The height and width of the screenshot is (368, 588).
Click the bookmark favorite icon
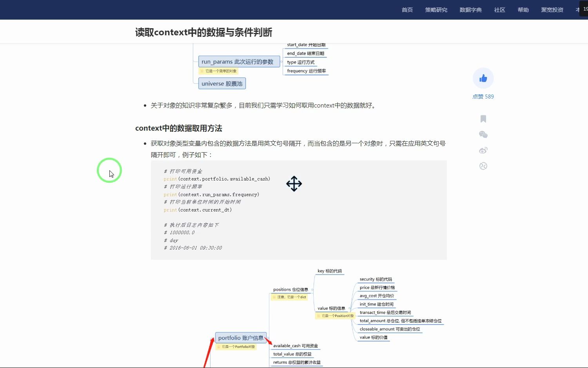[483, 119]
